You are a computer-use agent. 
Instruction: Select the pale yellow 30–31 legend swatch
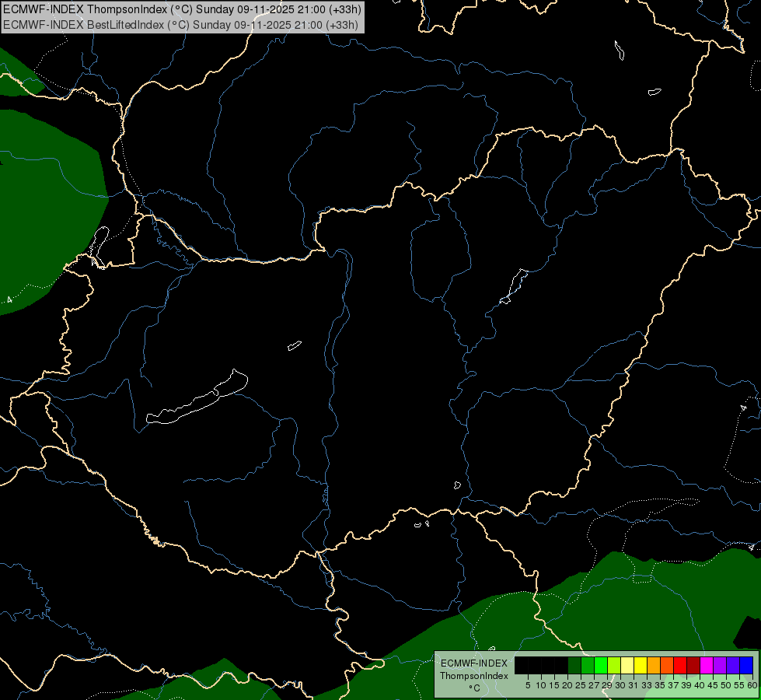tap(627, 665)
